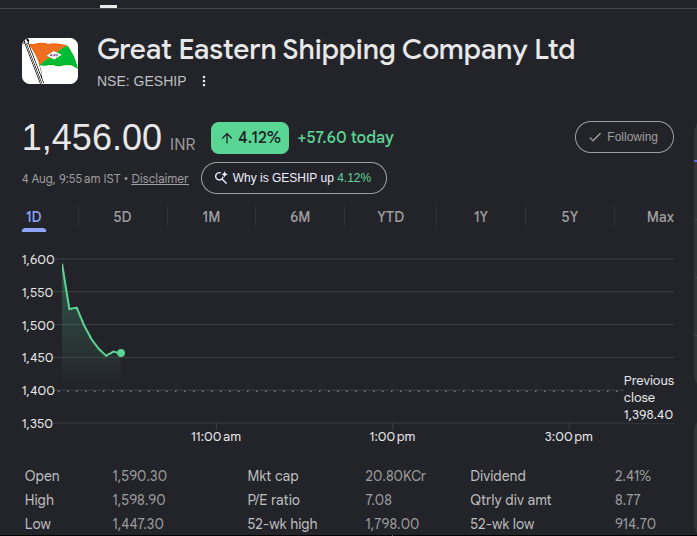This screenshot has width=697, height=536.
Task: Click the High value 1,598.90
Action: (139, 500)
